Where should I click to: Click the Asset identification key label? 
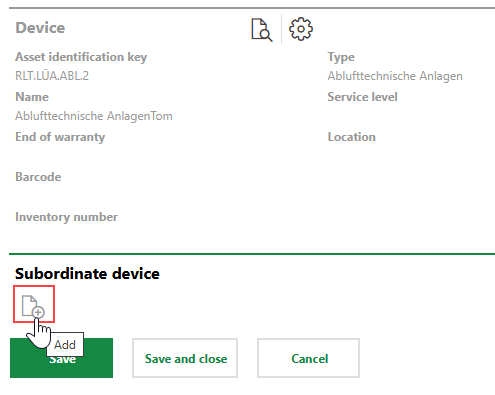(x=81, y=57)
